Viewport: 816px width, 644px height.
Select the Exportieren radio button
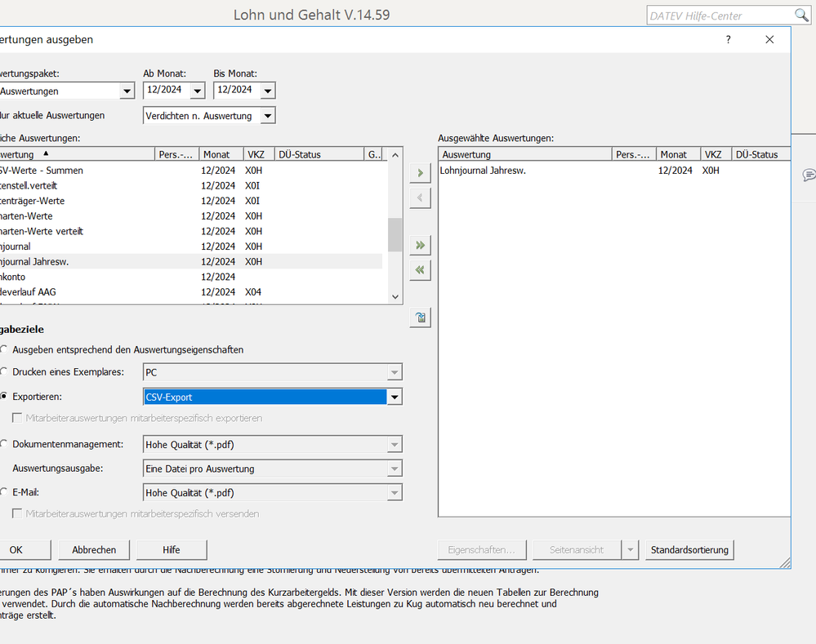pos(3,397)
